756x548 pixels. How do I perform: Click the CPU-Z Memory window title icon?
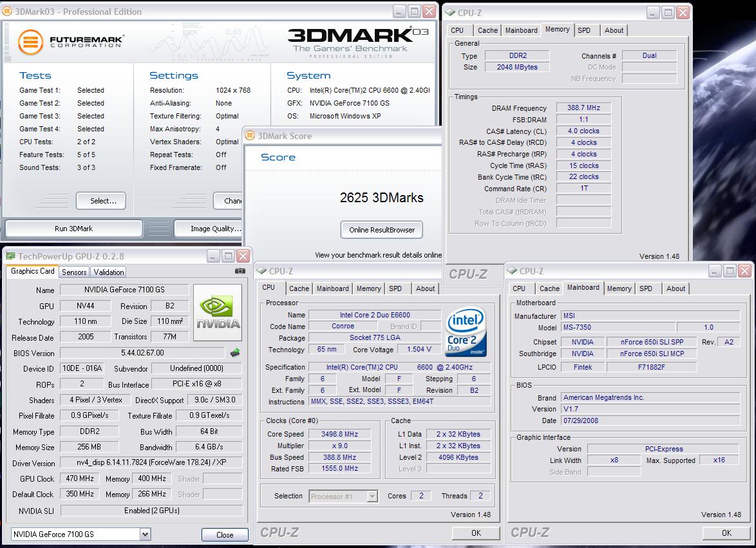point(450,12)
